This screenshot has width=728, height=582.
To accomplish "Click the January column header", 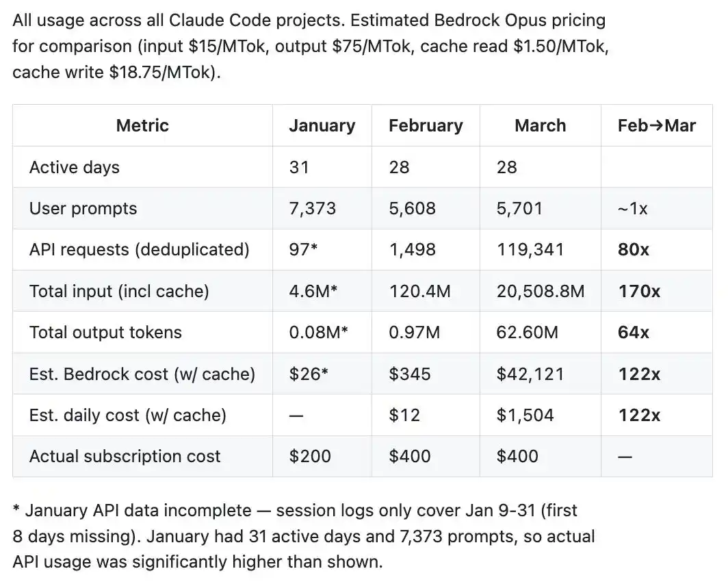I will (x=322, y=125).
